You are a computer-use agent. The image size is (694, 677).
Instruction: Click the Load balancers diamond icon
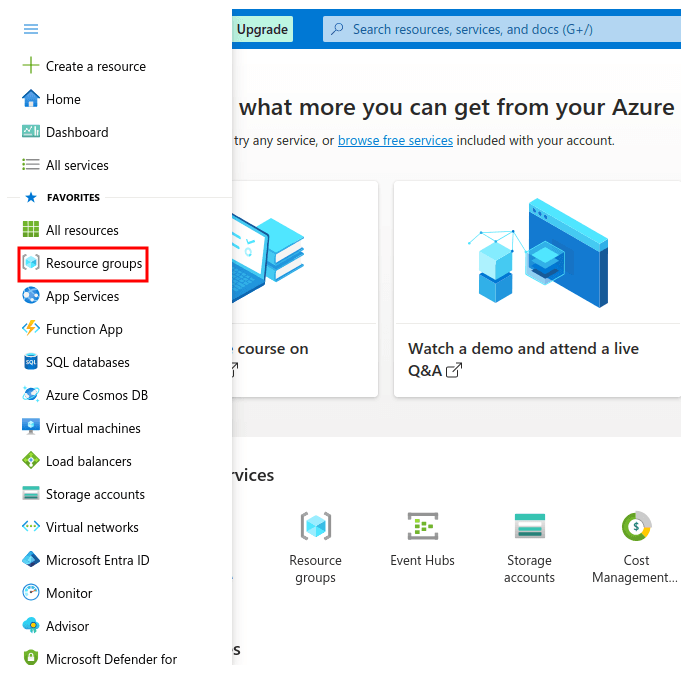tap(31, 461)
